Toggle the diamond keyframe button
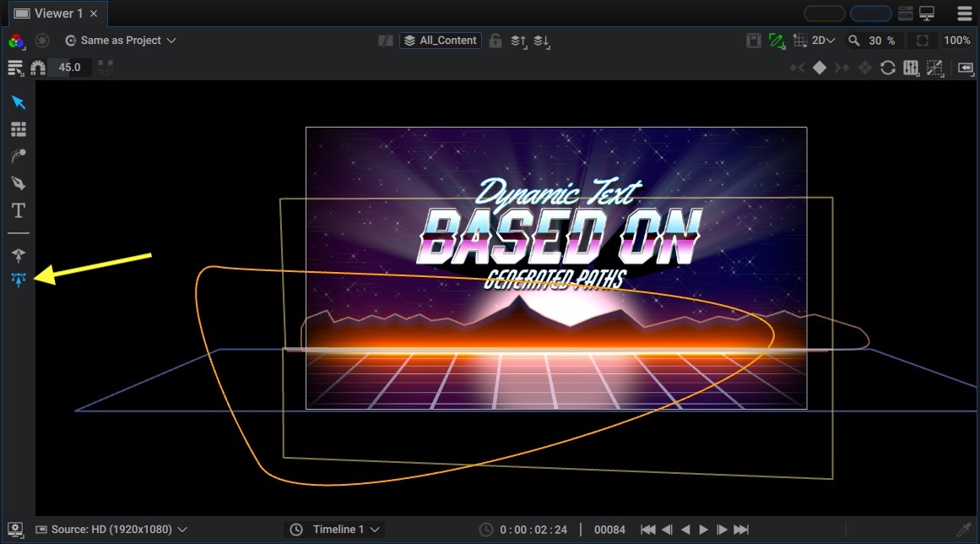Screen dimensions: 980x544 [x=820, y=68]
